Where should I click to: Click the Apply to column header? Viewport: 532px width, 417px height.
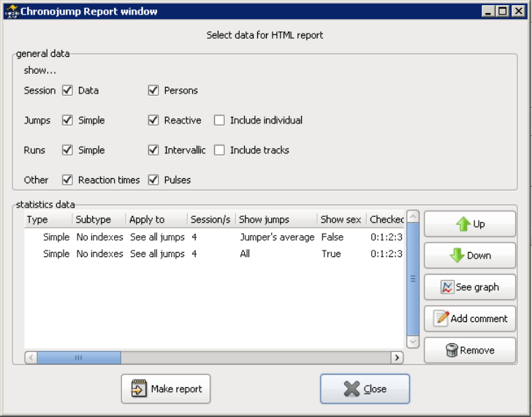click(156, 219)
